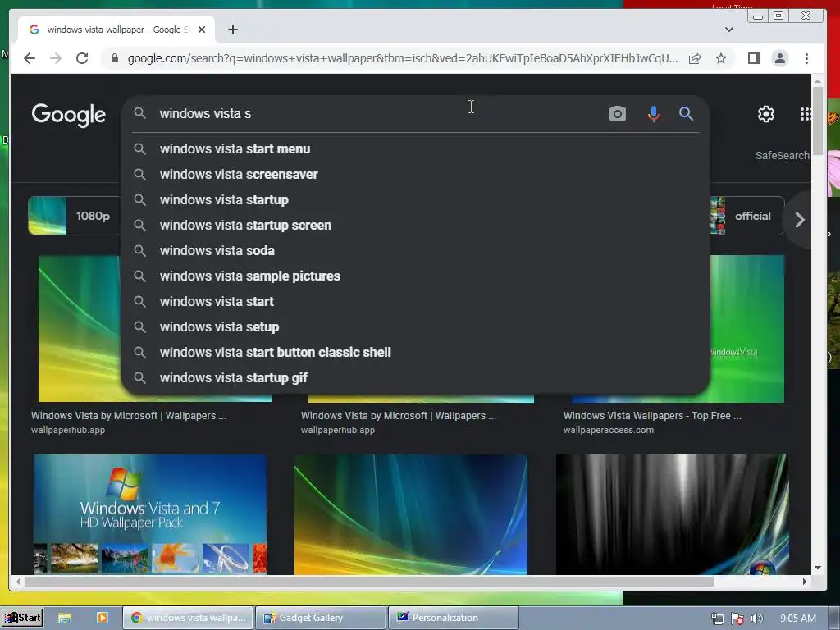Filter images by the official chip

pos(747,216)
